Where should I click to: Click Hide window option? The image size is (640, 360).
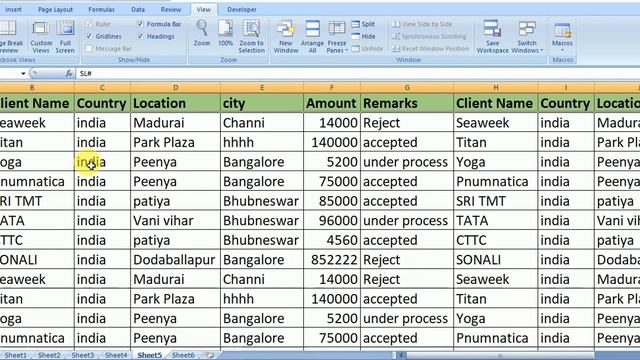coord(363,36)
